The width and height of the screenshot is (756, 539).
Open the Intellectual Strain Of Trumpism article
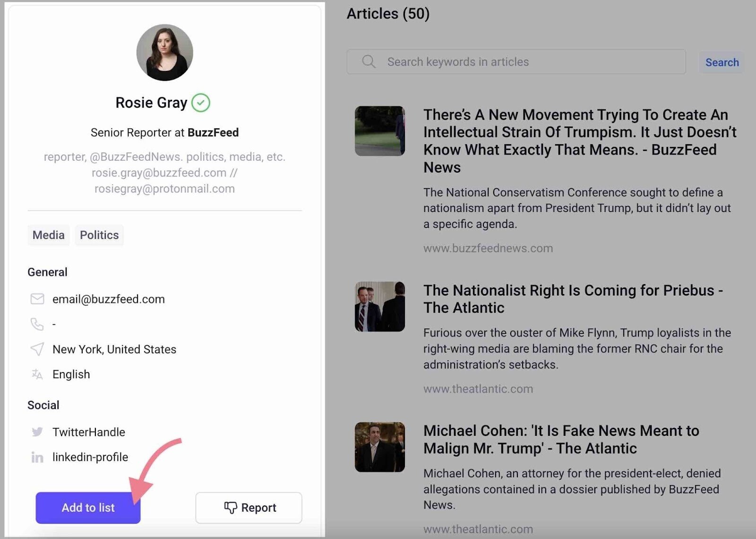(580, 141)
